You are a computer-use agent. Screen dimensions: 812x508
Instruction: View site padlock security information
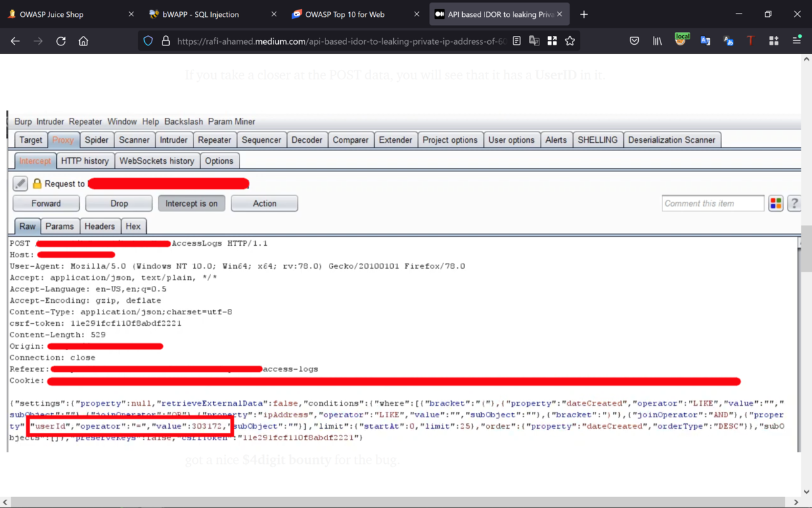click(x=166, y=41)
